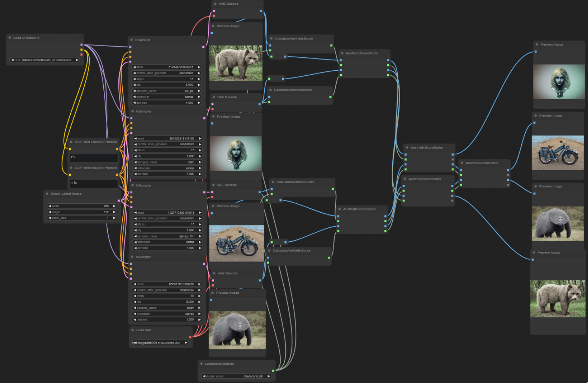Decrease width with its left arrow

pyautogui.click(x=49, y=206)
